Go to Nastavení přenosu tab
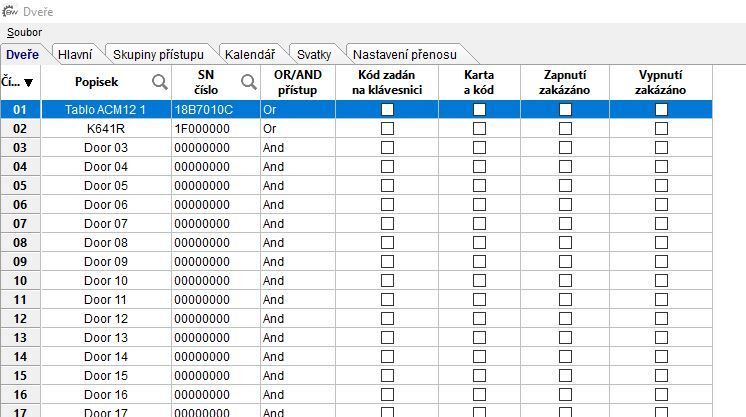 (x=405, y=54)
